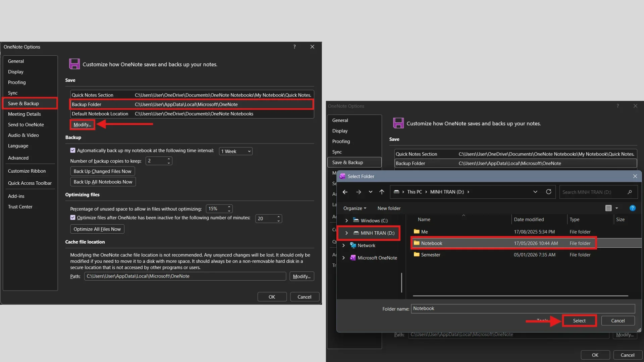The image size is (644, 362).
Task: Click New folder in Select Folder toolbar
Action: [389, 208]
